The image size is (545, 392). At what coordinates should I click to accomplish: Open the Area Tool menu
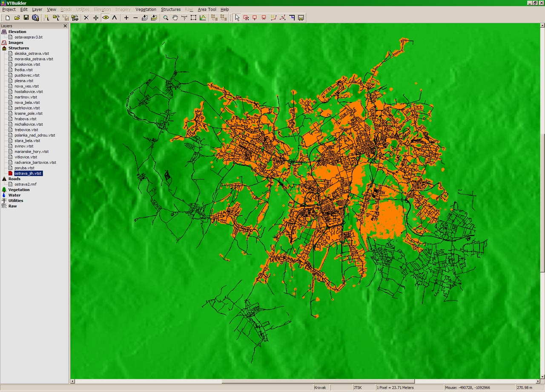point(207,9)
